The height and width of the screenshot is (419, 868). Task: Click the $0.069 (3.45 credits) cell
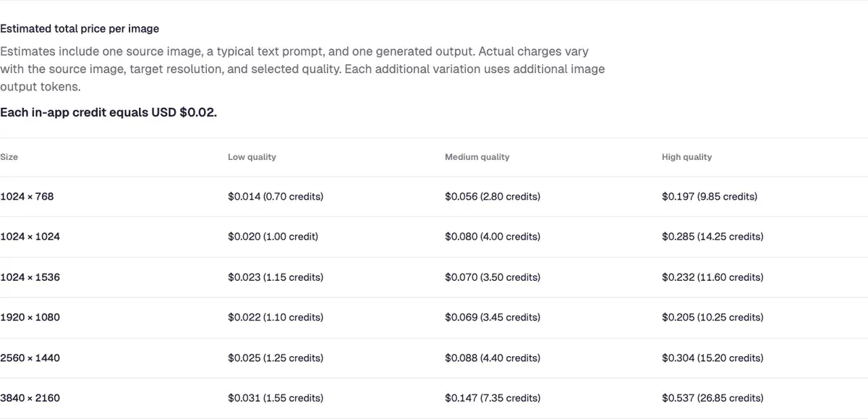pyautogui.click(x=493, y=318)
